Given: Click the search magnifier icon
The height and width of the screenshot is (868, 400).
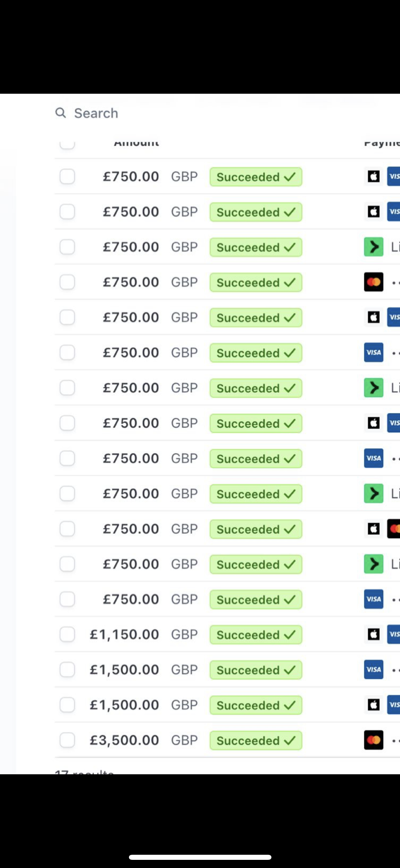Looking at the screenshot, I should pyautogui.click(x=60, y=113).
